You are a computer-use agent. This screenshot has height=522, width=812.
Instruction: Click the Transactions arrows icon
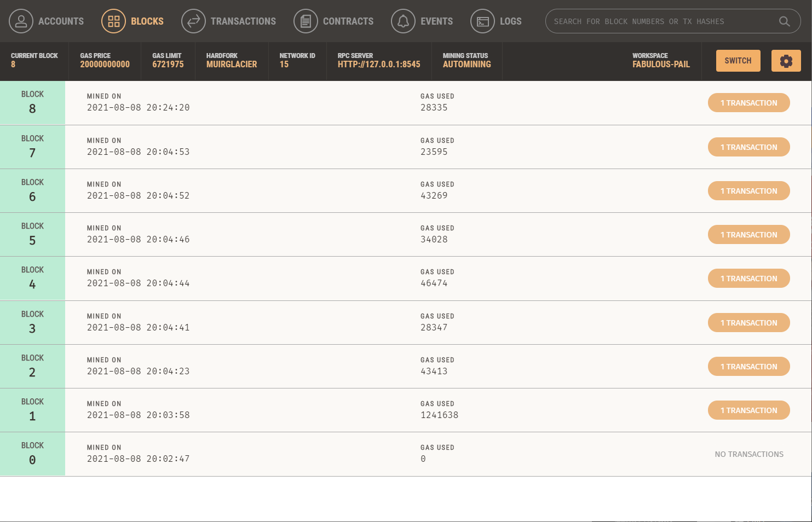(x=193, y=21)
